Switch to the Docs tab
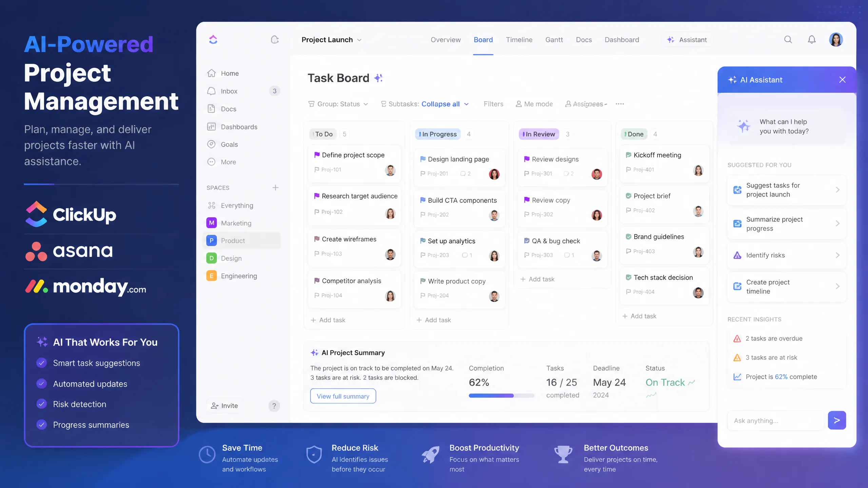The image size is (868, 488). click(x=584, y=40)
